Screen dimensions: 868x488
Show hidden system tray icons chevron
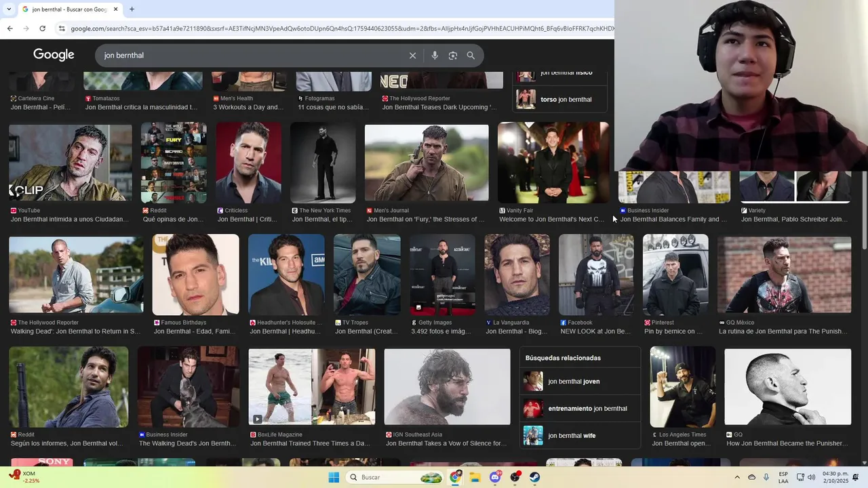(x=737, y=477)
